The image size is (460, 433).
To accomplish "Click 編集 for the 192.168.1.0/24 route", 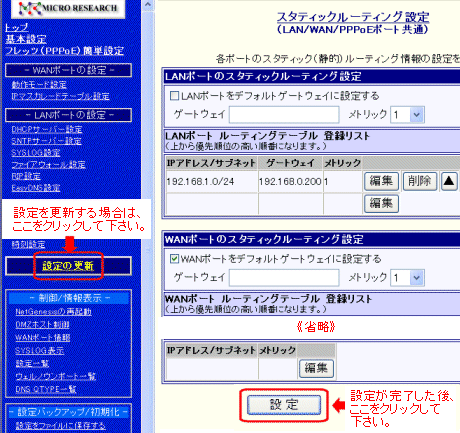I will coord(381,181).
